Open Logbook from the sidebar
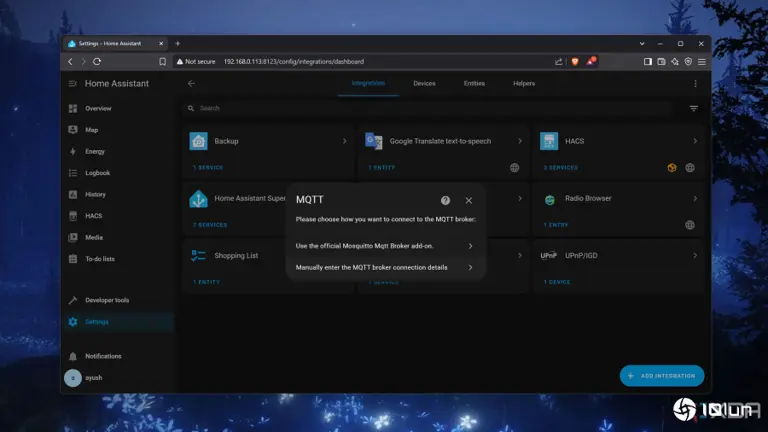Viewport: 768px width, 432px height. (97, 173)
